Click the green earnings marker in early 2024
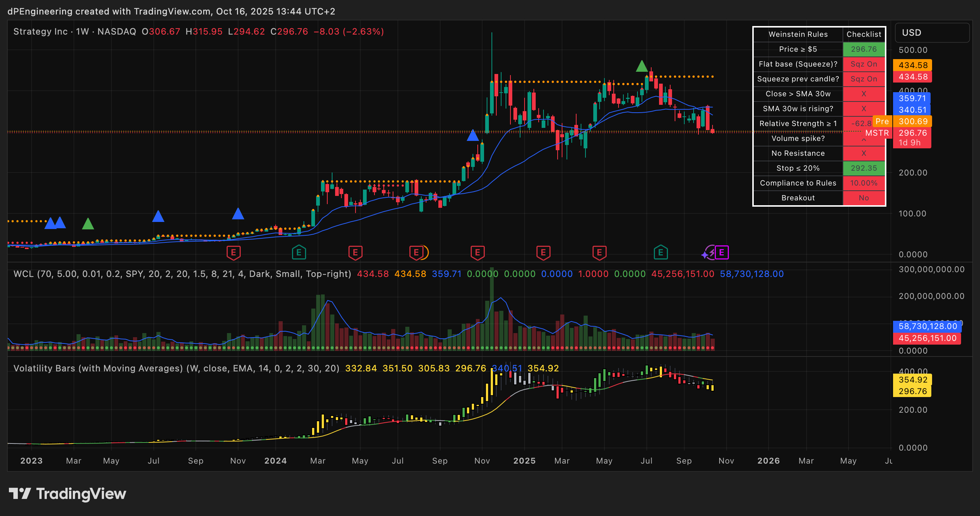 click(x=299, y=252)
